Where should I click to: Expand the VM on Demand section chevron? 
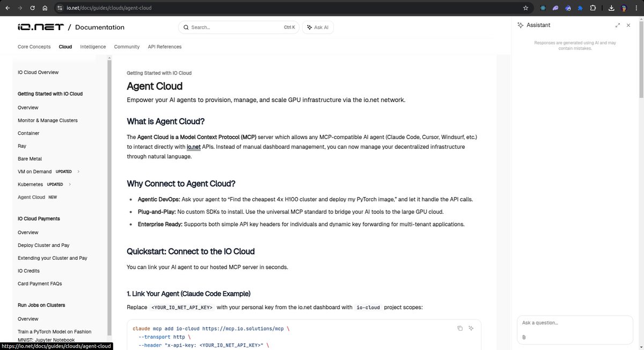click(x=78, y=172)
